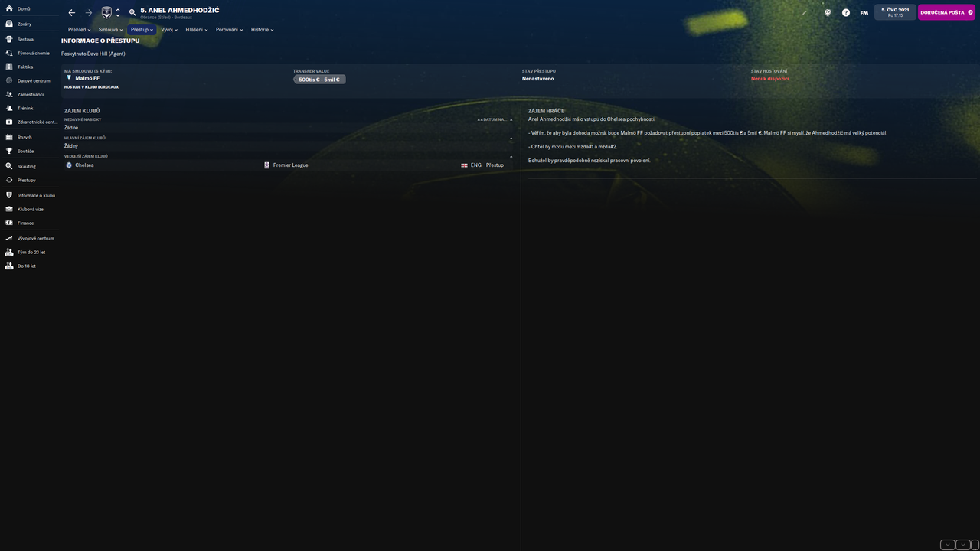Image resolution: width=980 pixels, height=551 pixels.
Task: Expand the VEDLEJŠÍ ZÁJEM KLUBŮ section chevron
Action: (x=511, y=155)
